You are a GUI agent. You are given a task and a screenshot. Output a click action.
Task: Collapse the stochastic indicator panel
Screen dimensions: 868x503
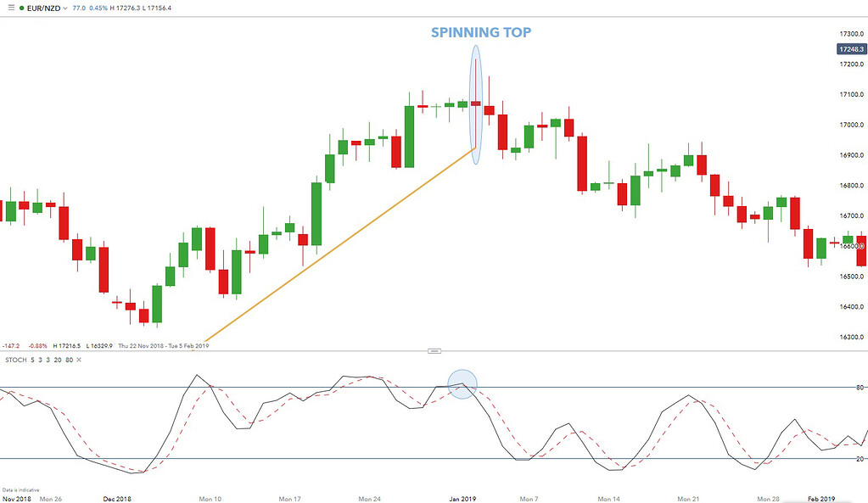[x=434, y=349]
